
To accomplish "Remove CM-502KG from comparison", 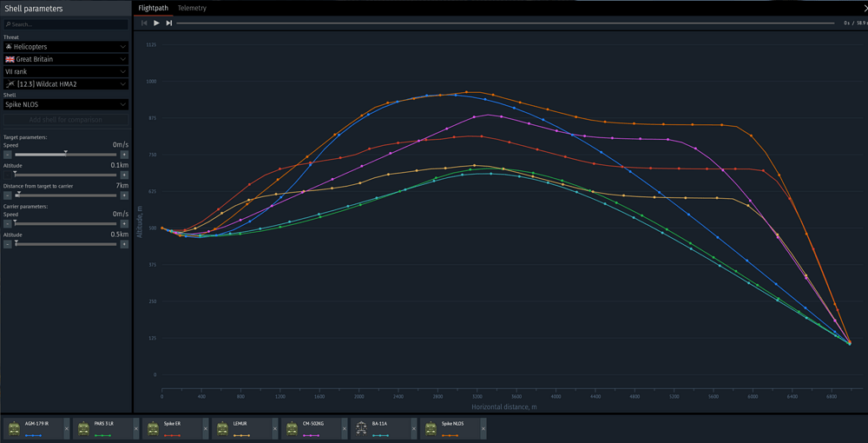I will click(345, 428).
